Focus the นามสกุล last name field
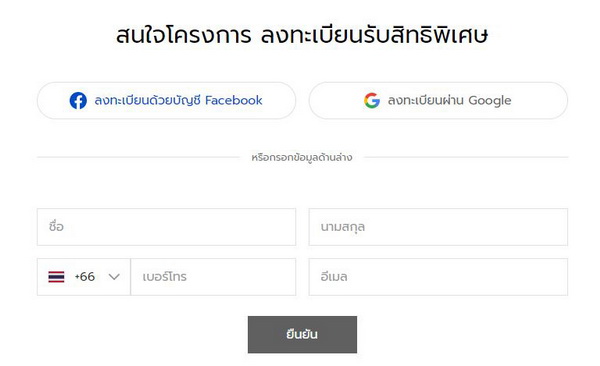 pos(438,227)
